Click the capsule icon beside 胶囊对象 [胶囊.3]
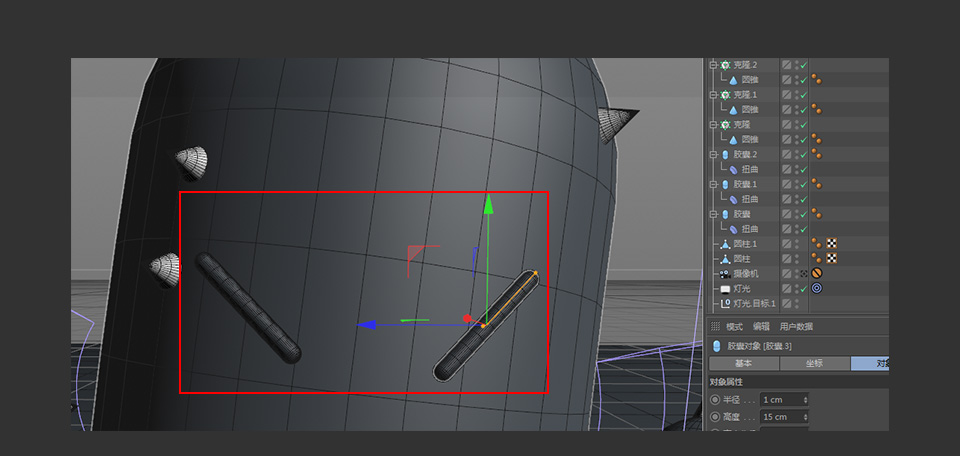Viewport: 960px width, 456px height. pyautogui.click(x=717, y=346)
